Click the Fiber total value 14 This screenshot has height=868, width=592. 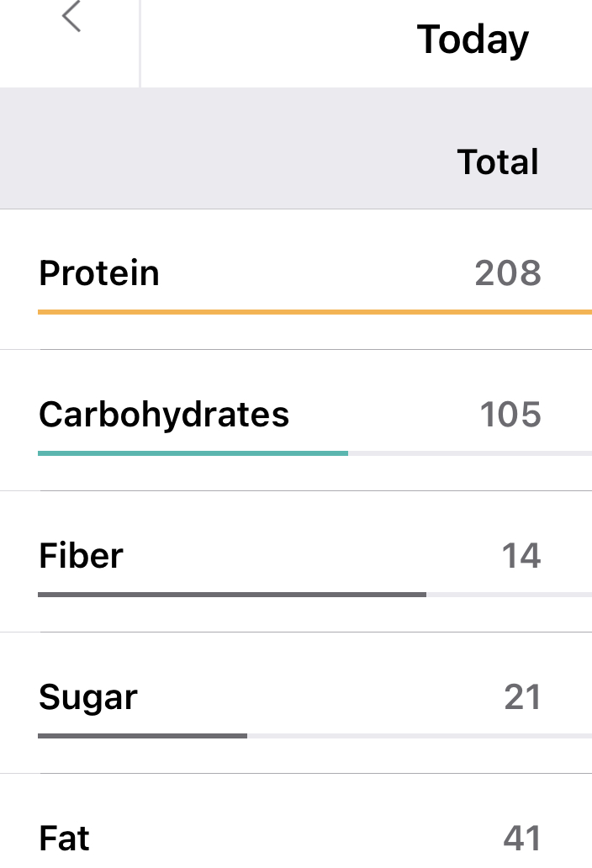521,556
